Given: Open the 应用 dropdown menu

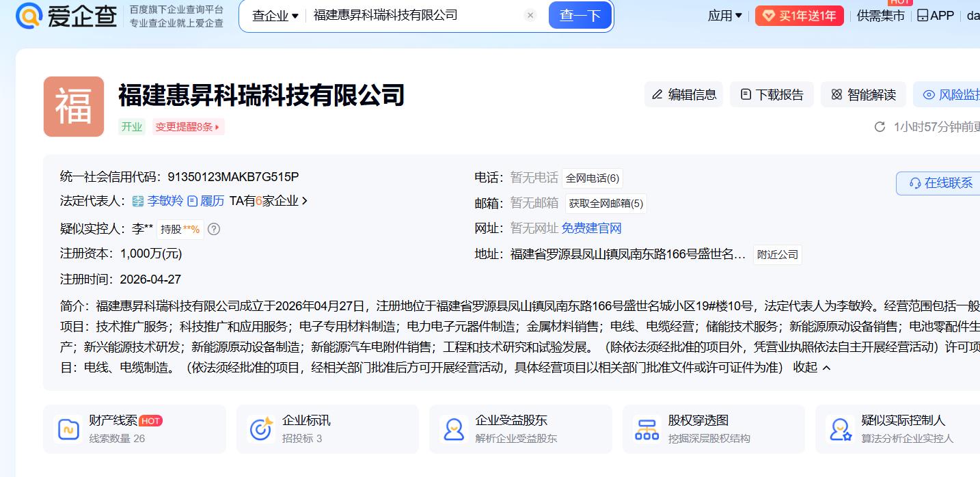Looking at the screenshot, I should [x=725, y=15].
